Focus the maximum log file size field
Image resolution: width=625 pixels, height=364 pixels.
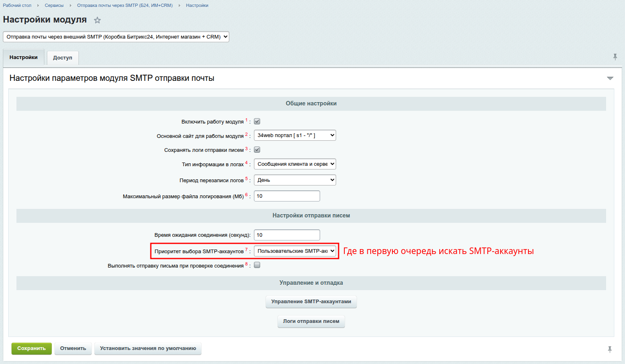coord(287,196)
